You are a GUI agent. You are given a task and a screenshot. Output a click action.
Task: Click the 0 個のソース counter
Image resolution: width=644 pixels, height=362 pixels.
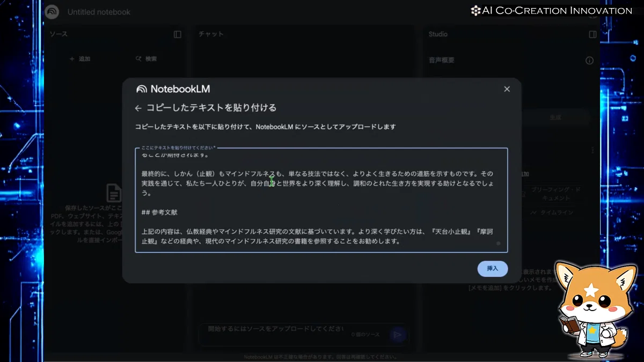coord(365,335)
